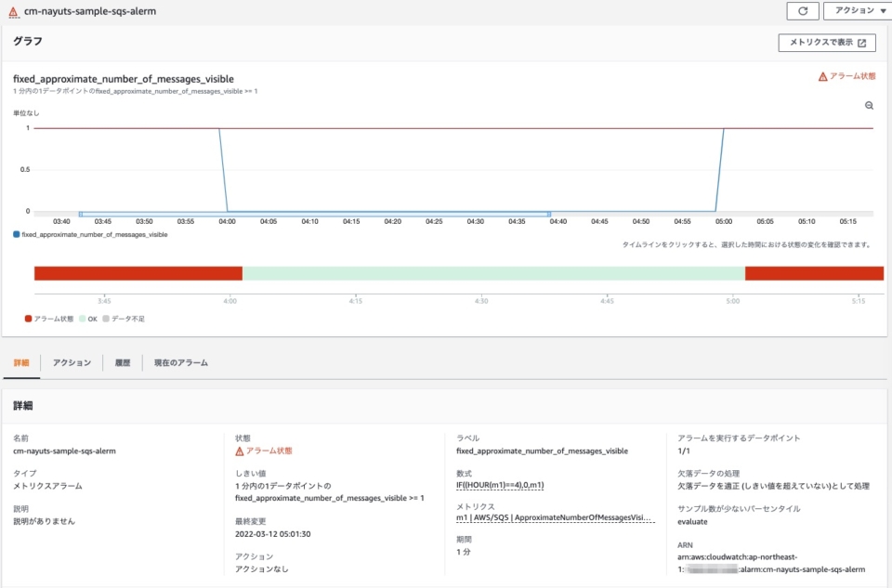The width and height of the screenshot is (892, 588).
Task: Click the left brush handle on the graph time selector
Action: pyautogui.click(x=82, y=212)
